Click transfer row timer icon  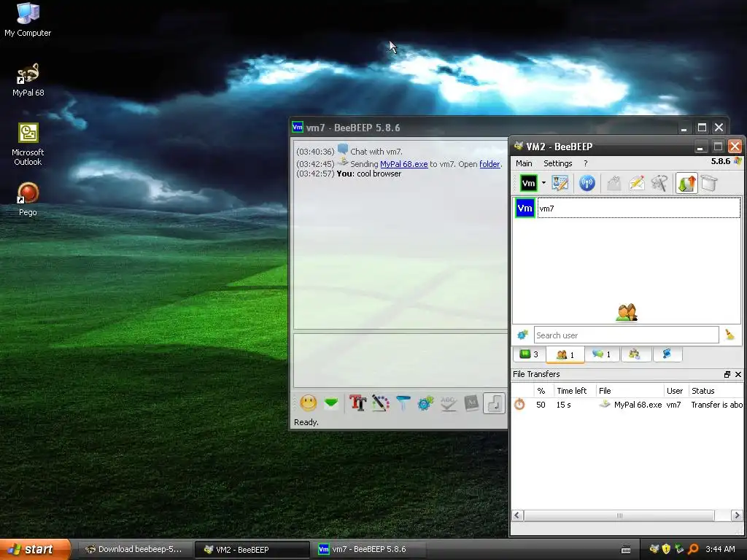tap(519, 405)
